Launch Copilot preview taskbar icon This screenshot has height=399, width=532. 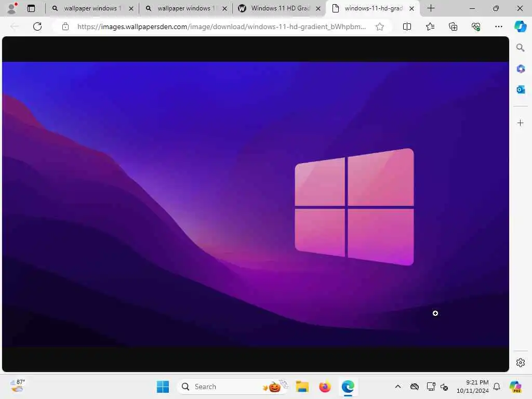(516, 387)
